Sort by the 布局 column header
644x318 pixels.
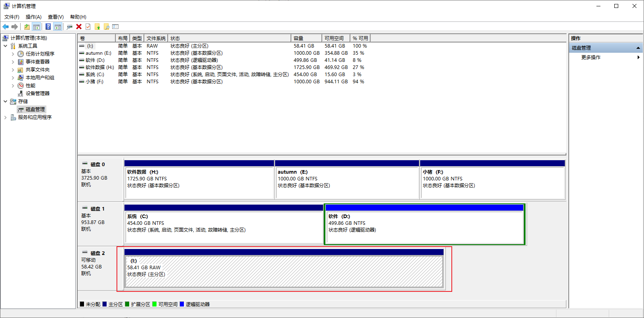point(123,38)
